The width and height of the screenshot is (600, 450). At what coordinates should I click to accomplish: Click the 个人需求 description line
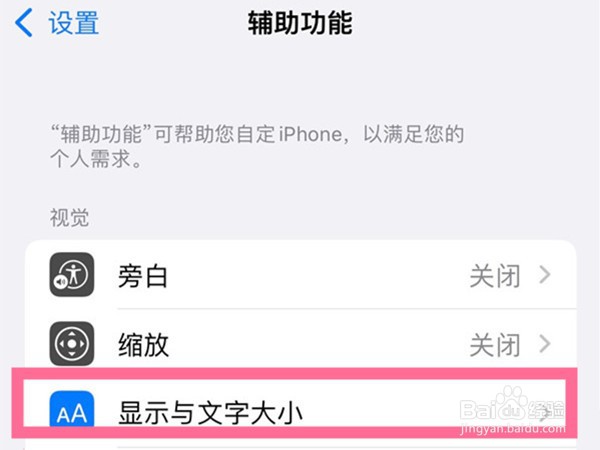pos(96,158)
